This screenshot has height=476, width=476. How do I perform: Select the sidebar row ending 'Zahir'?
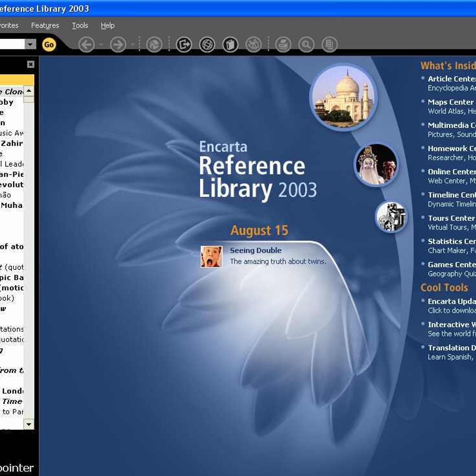12,143
